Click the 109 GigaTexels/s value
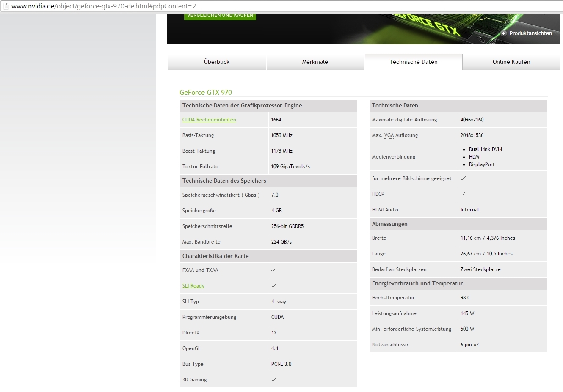 [290, 167]
